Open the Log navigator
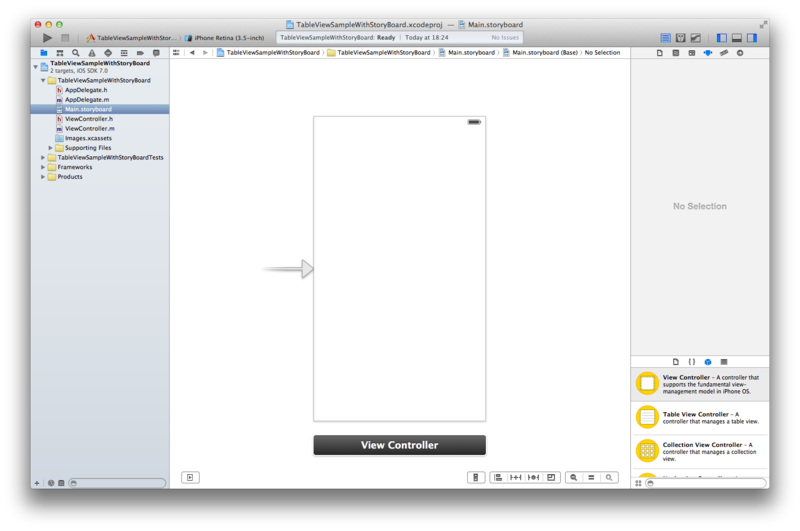Viewport: 800px width, 531px height. 156,53
